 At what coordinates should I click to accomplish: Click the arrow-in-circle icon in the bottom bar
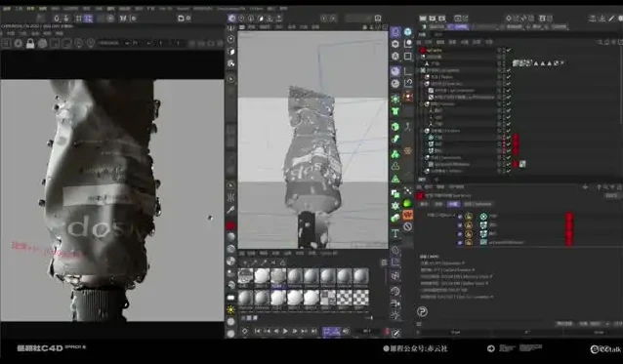[x=491, y=348]
